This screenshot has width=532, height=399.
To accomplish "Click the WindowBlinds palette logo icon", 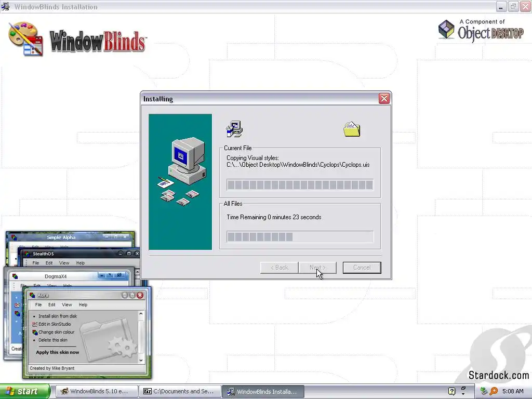I will click(26, 38).
